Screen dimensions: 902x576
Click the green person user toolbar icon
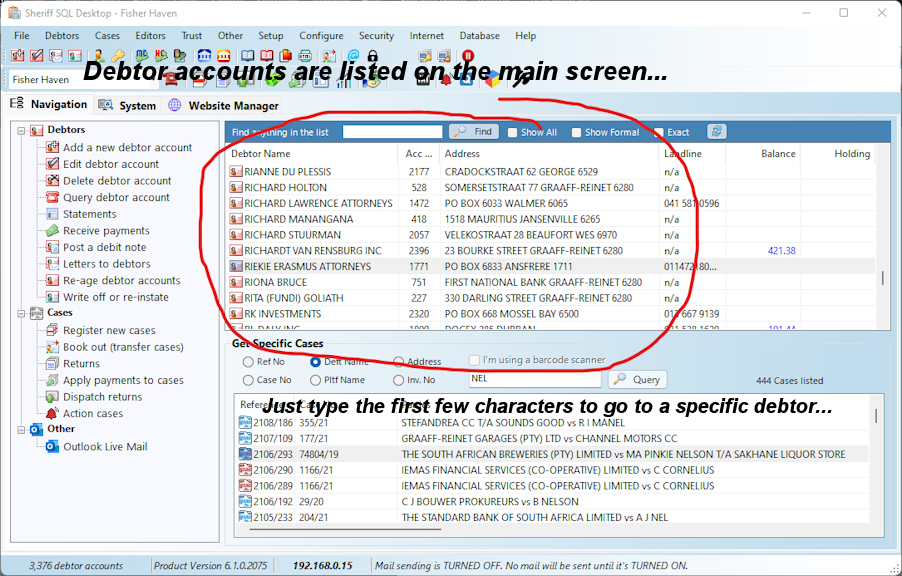coord(99,56)
